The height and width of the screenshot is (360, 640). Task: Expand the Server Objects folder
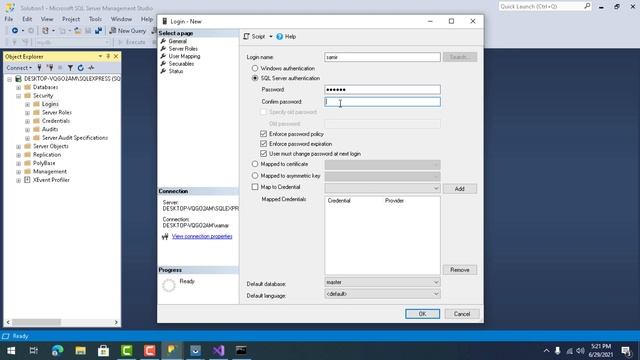tap(18, 147)
